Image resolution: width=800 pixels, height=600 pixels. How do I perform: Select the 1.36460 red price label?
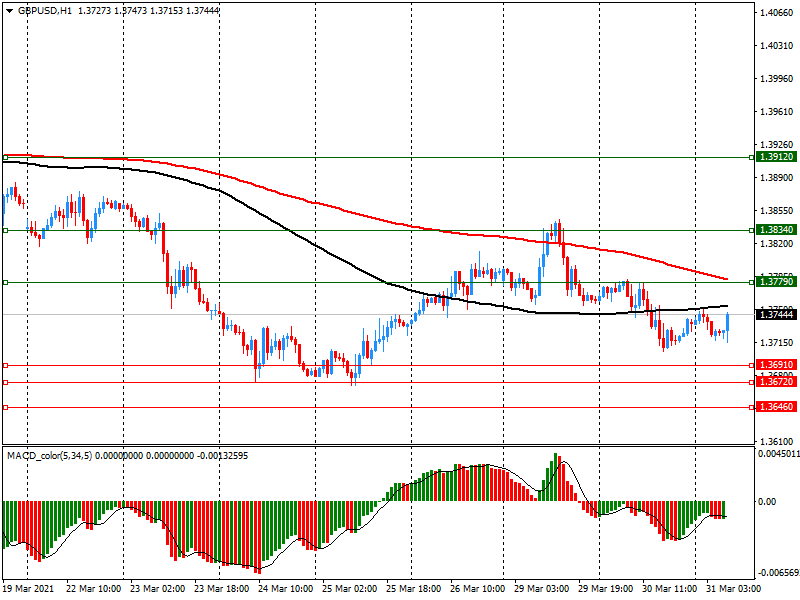[x=776, y=407]
